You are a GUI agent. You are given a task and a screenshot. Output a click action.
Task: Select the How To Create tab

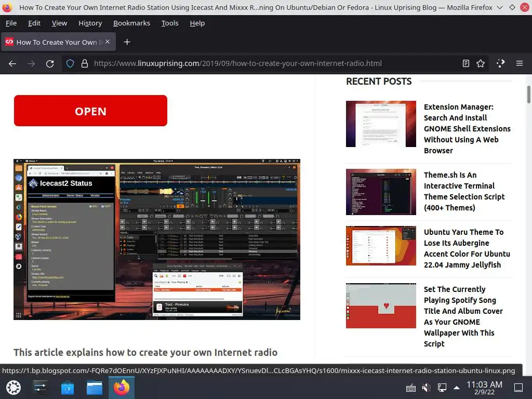[x=58, y=42]
